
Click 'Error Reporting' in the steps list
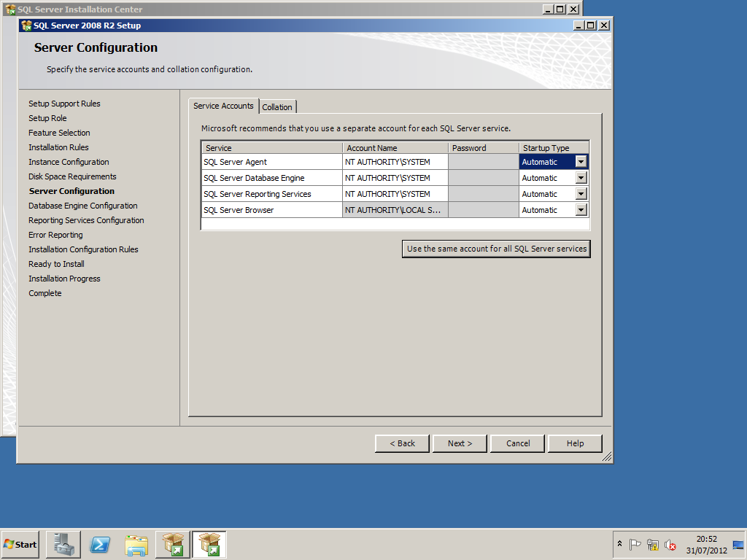tap(55, 235)
